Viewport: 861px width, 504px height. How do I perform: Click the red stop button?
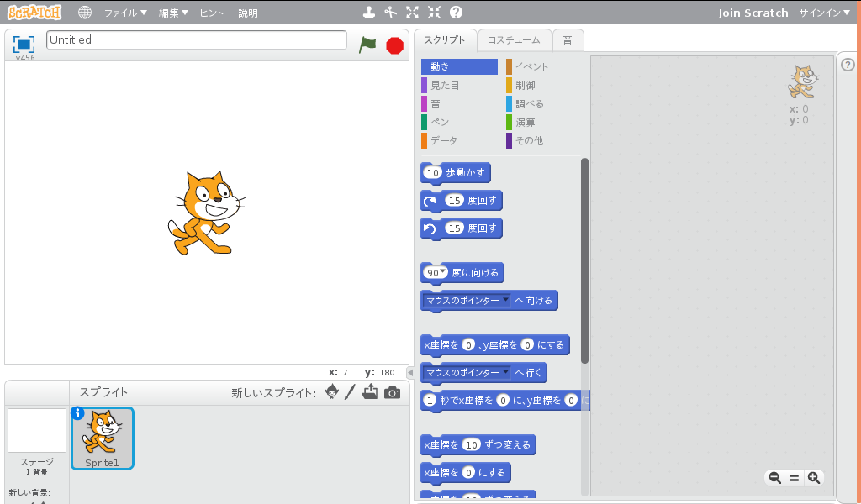(395, 45)
